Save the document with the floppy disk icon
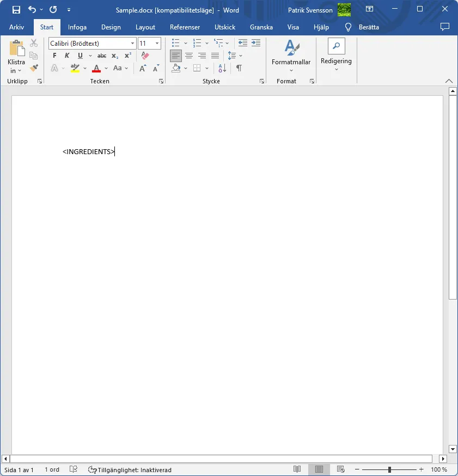This screenshot has height=476, width=458. (16, 10)
